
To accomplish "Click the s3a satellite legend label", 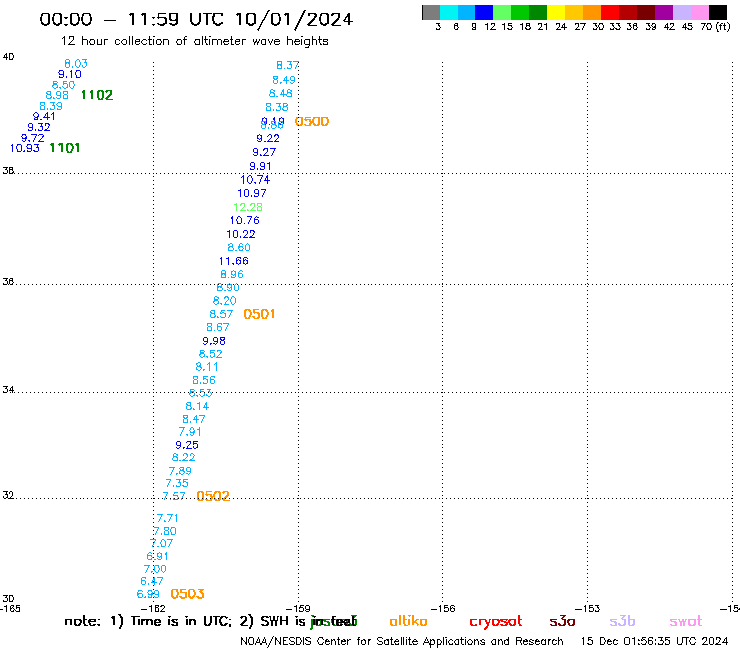I will [562, 621].
